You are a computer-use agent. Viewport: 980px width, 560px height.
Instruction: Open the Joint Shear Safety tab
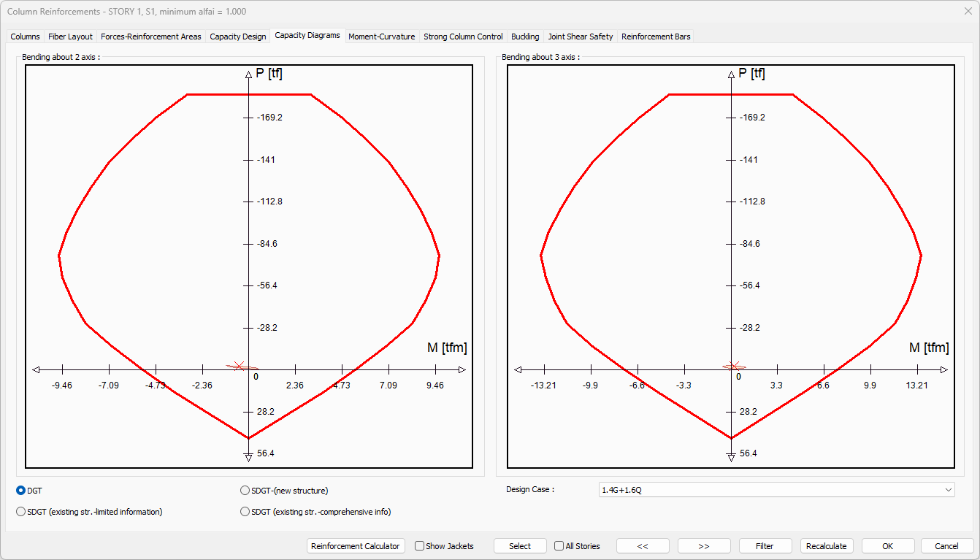point(581,37)
